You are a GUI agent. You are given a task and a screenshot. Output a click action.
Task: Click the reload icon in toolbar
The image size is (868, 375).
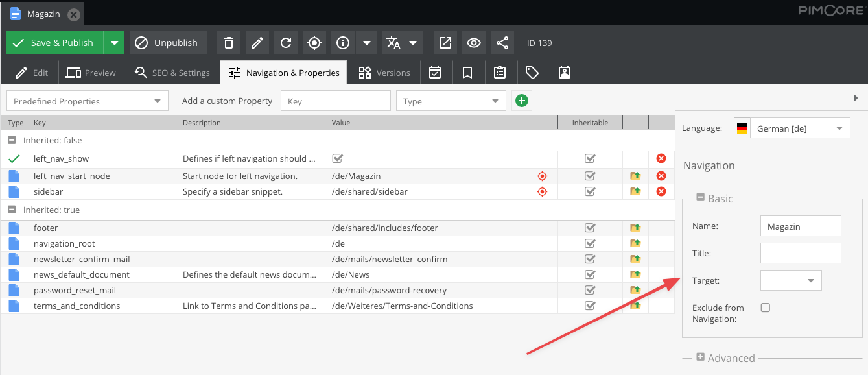(x=286, y=43)
